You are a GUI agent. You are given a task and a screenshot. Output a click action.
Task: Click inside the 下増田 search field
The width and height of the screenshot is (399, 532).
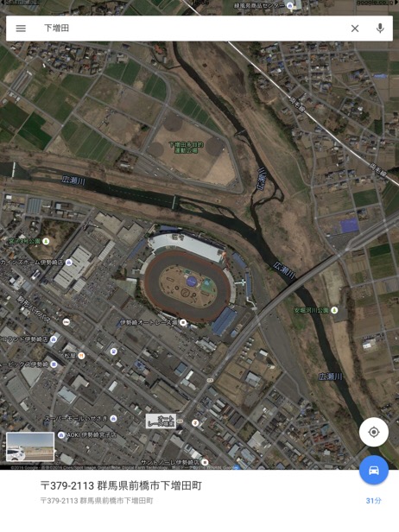point(190,28)
